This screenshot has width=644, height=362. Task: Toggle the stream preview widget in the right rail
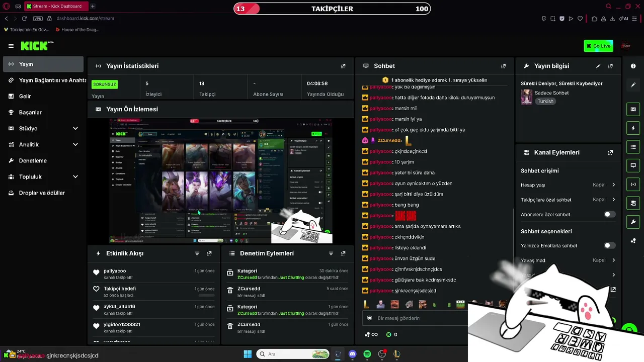coord(633,109)
